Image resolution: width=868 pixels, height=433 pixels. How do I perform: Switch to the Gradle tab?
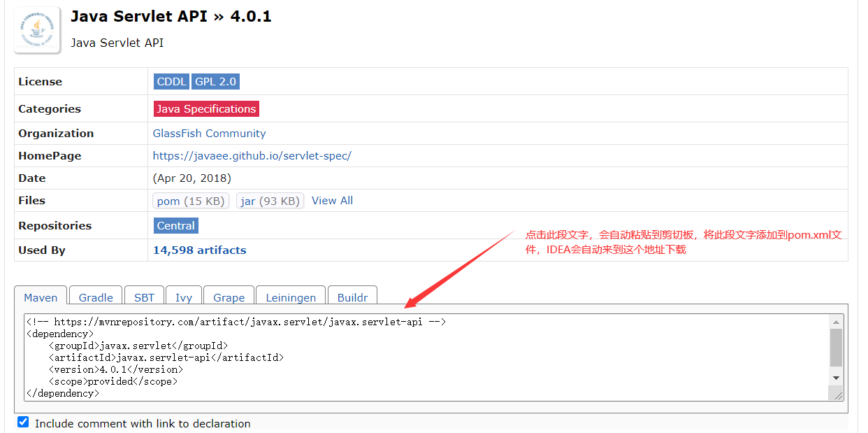point(96,297)
